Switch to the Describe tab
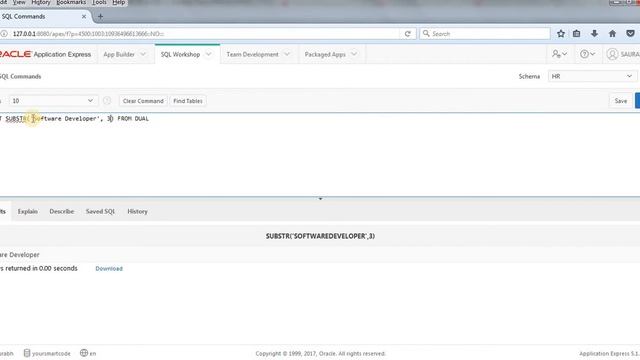 pyautogui.click(x=62, y=211)
